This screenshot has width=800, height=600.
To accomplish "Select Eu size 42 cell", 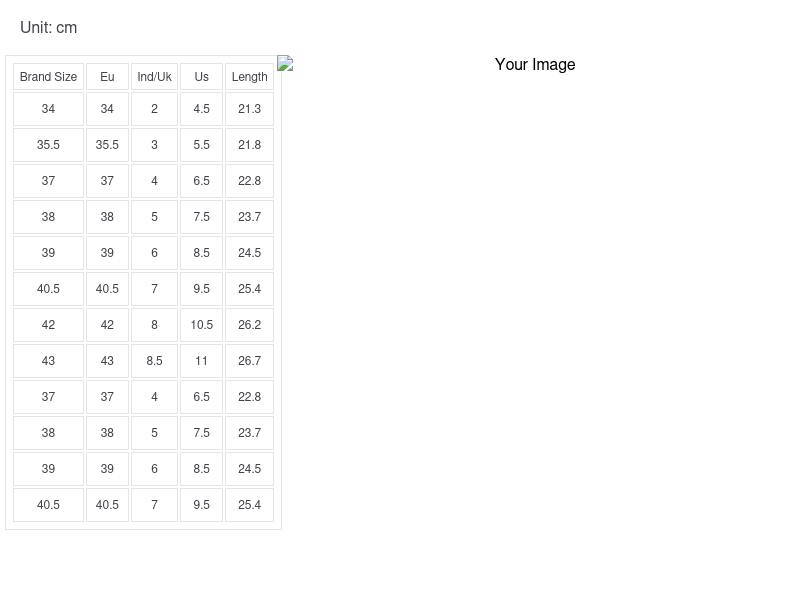I will click(107, 325).
